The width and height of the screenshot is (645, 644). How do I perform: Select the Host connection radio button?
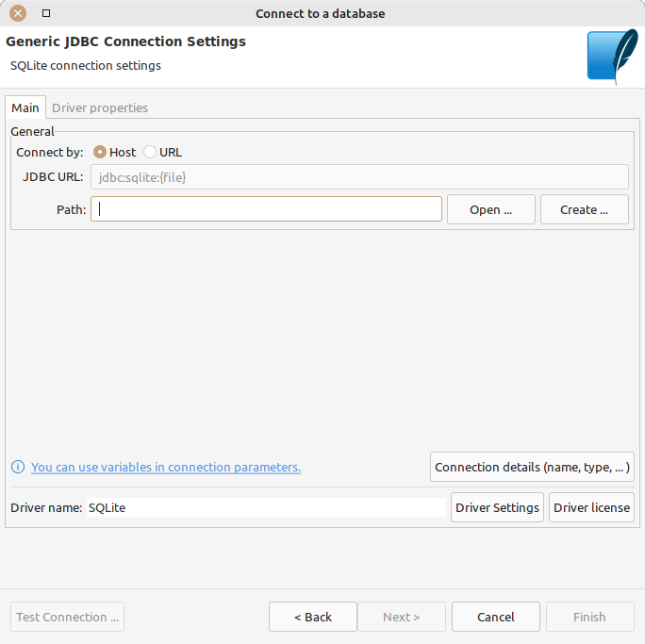click(x=100, y=152)
